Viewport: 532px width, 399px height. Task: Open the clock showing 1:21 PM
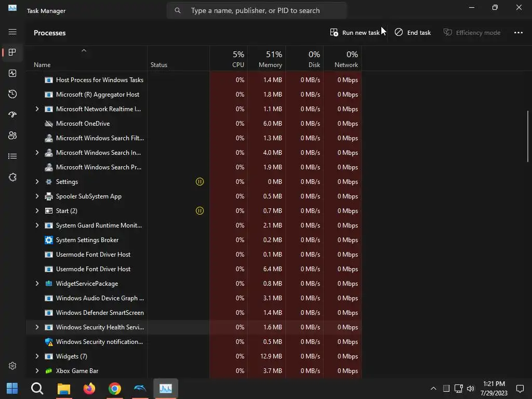pyautogui.click(x=494, y=389)
